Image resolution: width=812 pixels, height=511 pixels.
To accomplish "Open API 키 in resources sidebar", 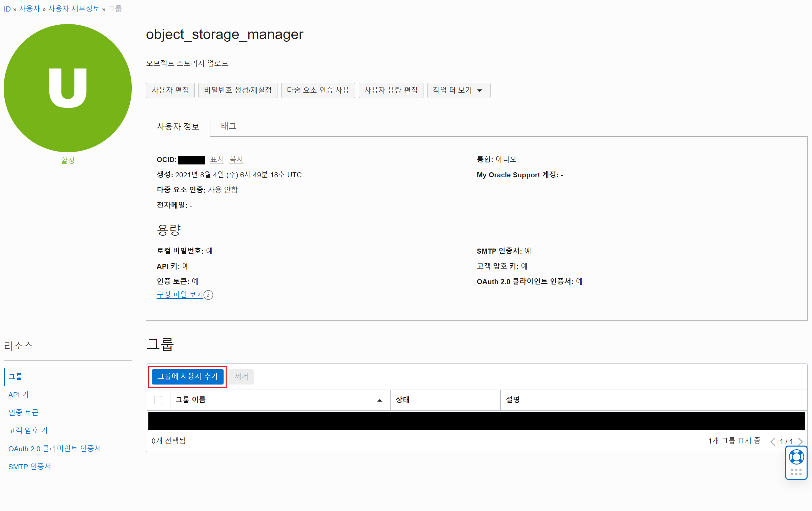I will [x=19, y=395].
